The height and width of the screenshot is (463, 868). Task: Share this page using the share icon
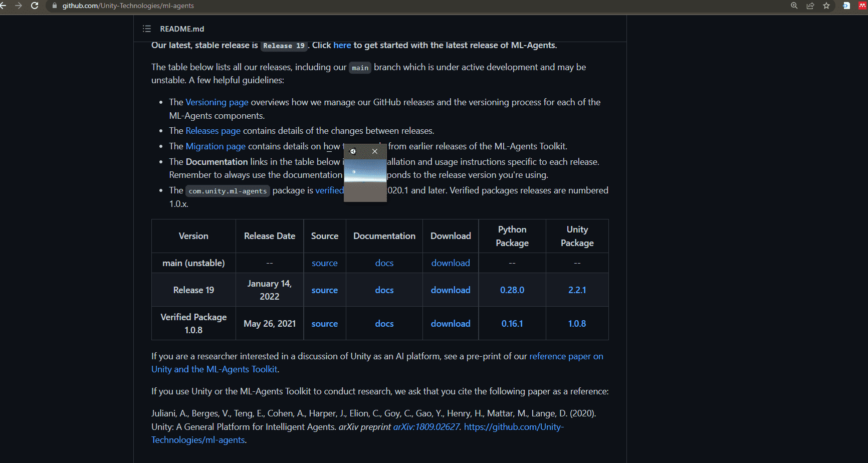click(x=810, y=6)
